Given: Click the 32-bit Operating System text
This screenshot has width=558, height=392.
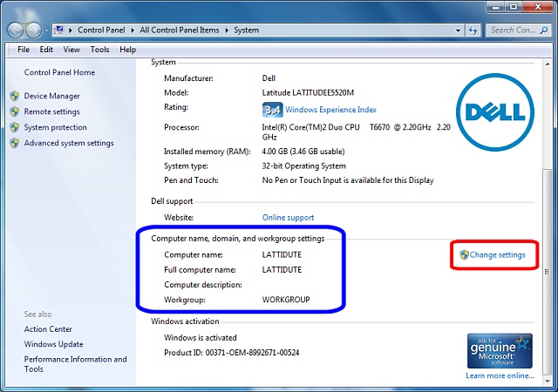Looking at the screenshot, I should click(304, 166).
